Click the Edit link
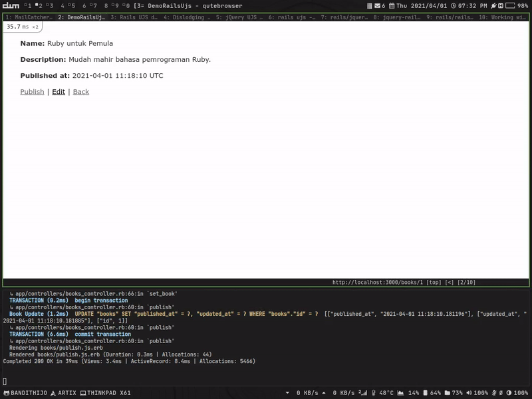The height and width of the screenshot is (399, 532). coord(59,92)
